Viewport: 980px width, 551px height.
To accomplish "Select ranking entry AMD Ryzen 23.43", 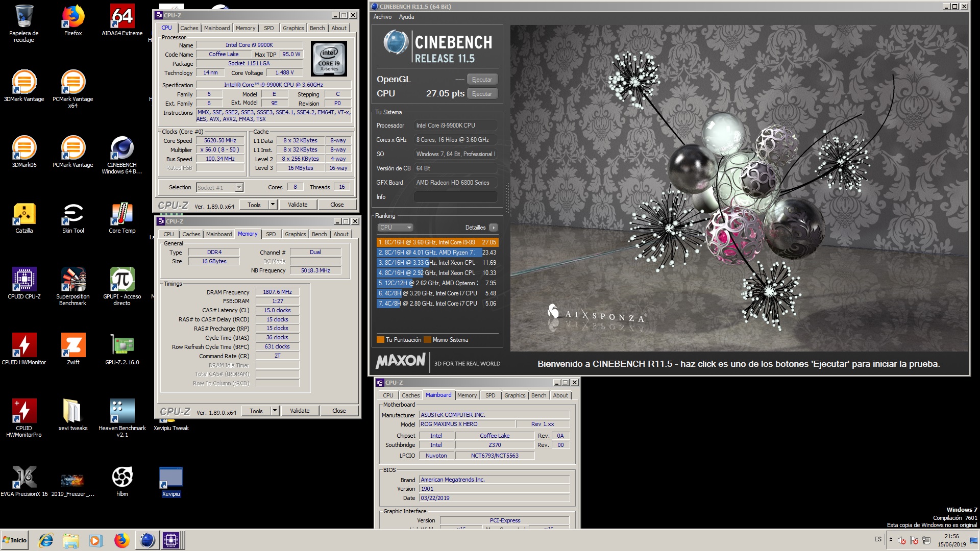I will (437, 253).
